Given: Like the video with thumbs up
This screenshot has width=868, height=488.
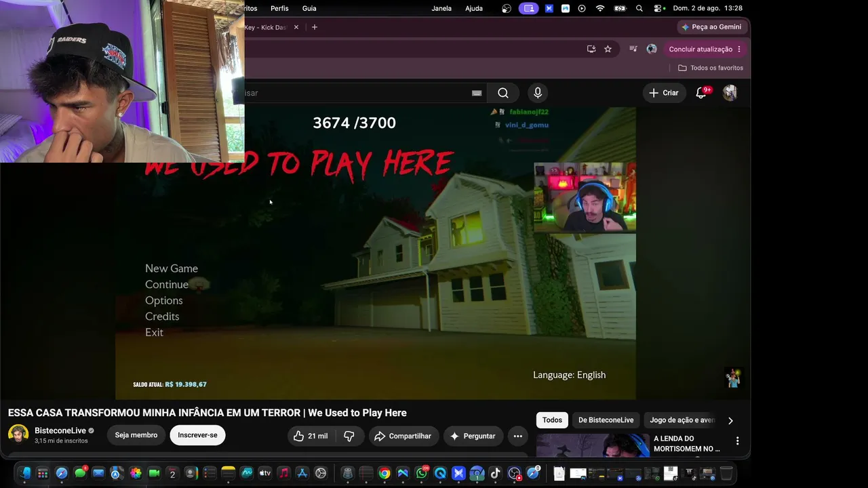Looking at the screenshot, I should tap(311, 436).
